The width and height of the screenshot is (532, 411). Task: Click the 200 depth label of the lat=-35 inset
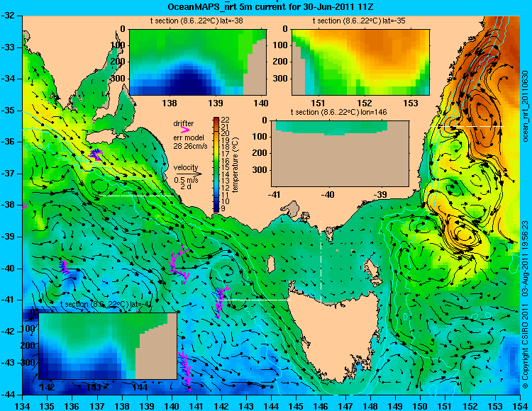[282, 62]
